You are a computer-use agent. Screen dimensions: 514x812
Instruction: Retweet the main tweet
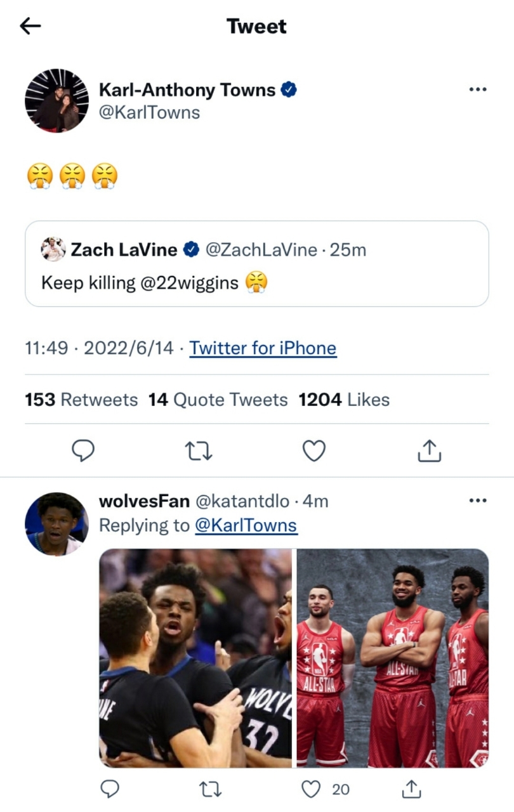[x=198, y=450]
